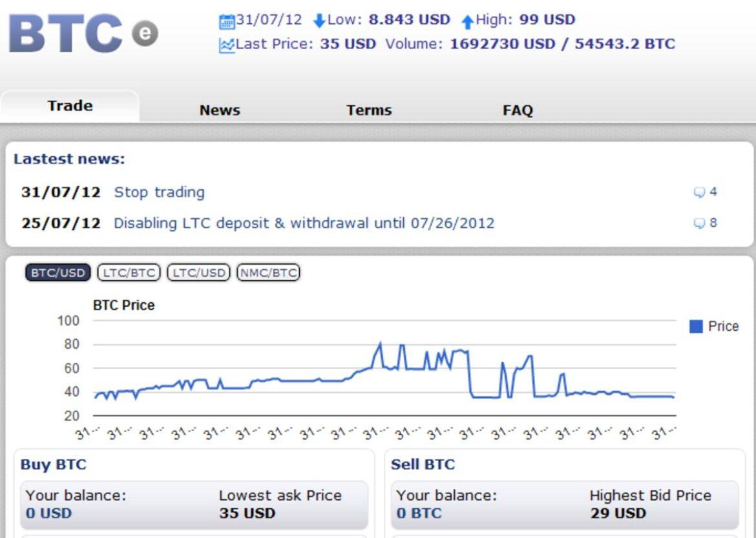
Task: Open the Terms page tab
Action: (369, 110)
